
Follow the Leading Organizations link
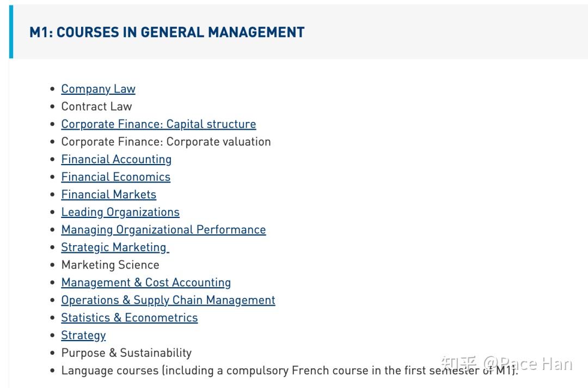[x=120, y=212]
